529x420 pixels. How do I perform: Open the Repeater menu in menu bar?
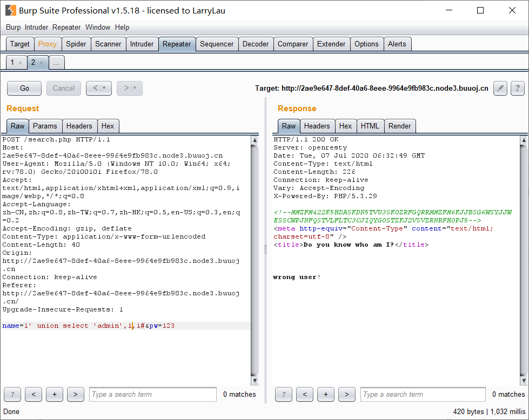(x=66, y=28)
